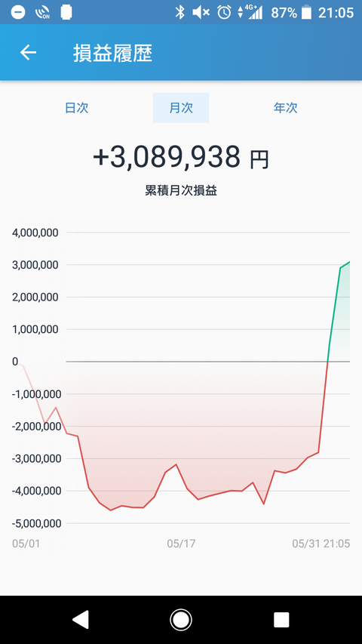Tap the alarm clock status icon
The width and height of the screenshot is (362, 644).
(x=224, y=12)
